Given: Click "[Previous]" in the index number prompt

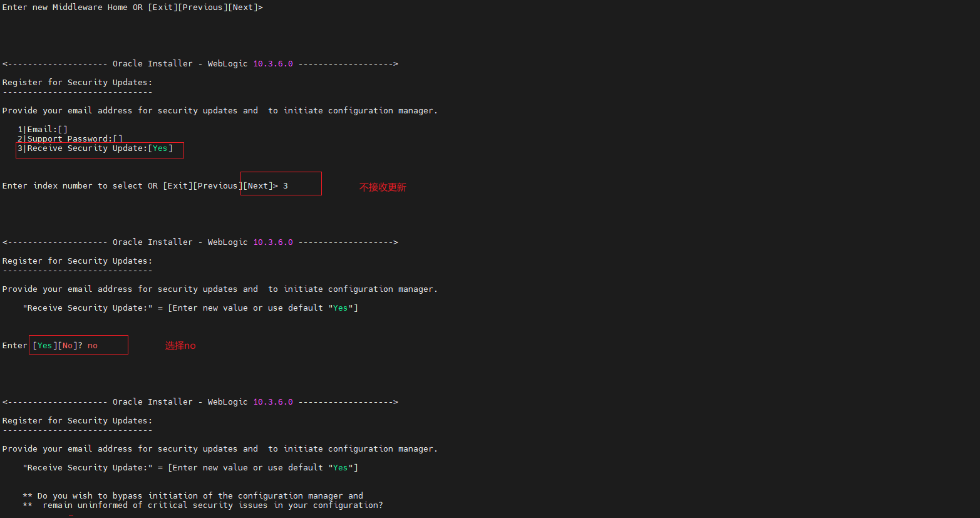Looking at the screenshot, I should tap(218, 186).
